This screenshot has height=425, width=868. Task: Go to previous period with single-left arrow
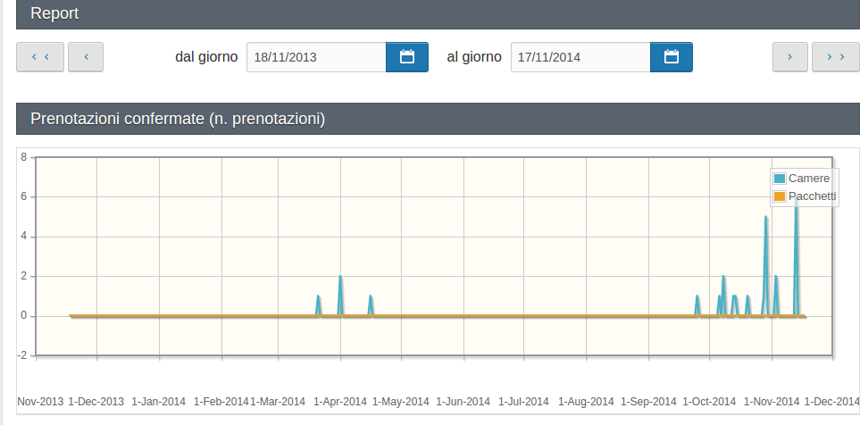coord(86,57)
